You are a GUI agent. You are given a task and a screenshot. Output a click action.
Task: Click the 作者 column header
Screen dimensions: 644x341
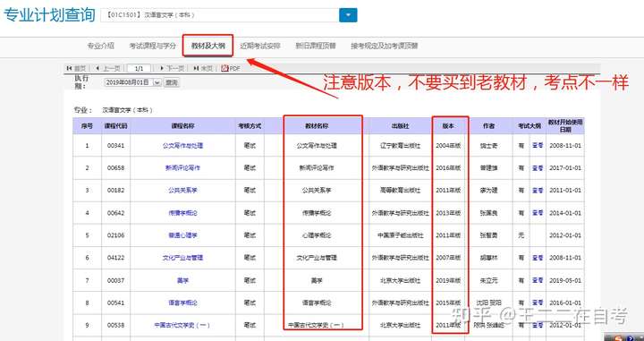coord(488,126)
